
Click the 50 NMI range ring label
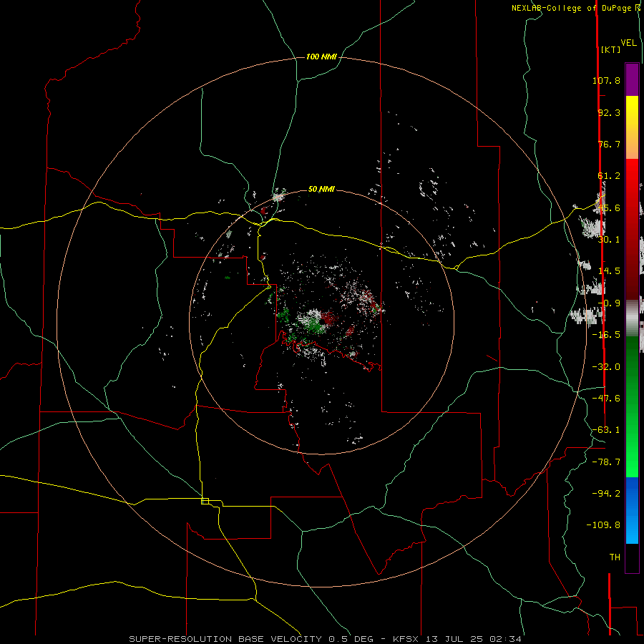321,190
